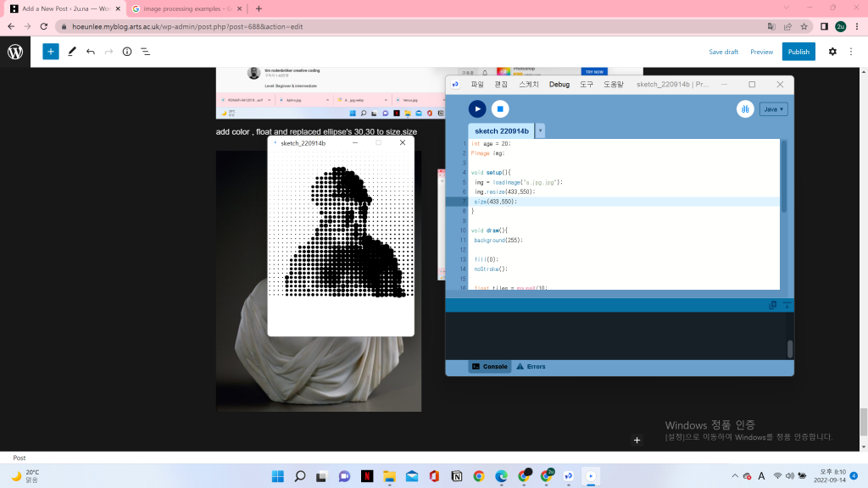Open the Chrome three-dot menu
This screenshot has height=488, width=868.
point(857,26)
